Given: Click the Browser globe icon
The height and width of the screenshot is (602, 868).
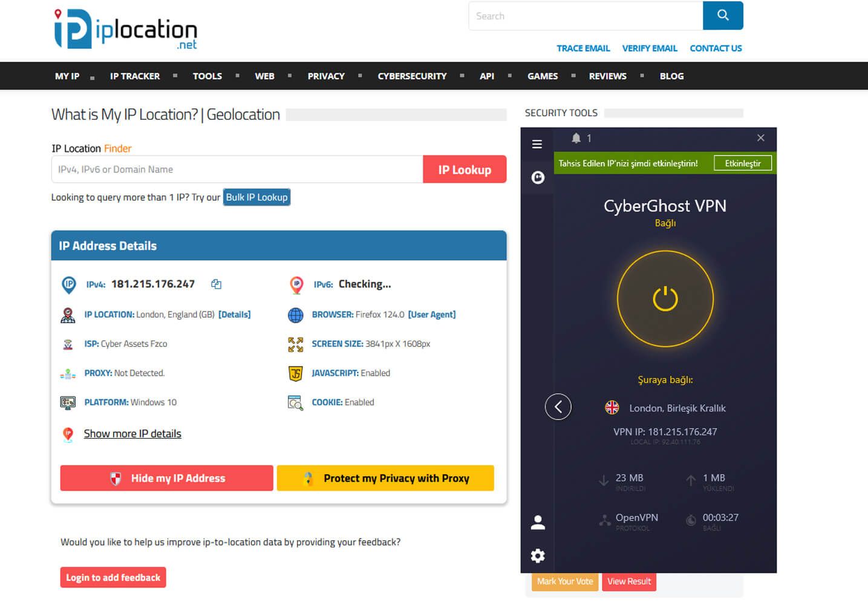Looking at the screenshot, I should (296, 315).
